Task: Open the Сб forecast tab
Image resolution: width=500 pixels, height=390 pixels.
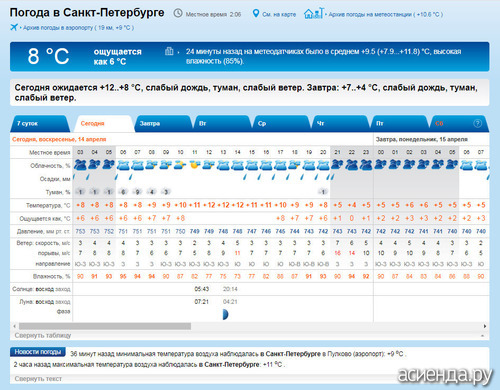Action: click(x=439, y=124)
